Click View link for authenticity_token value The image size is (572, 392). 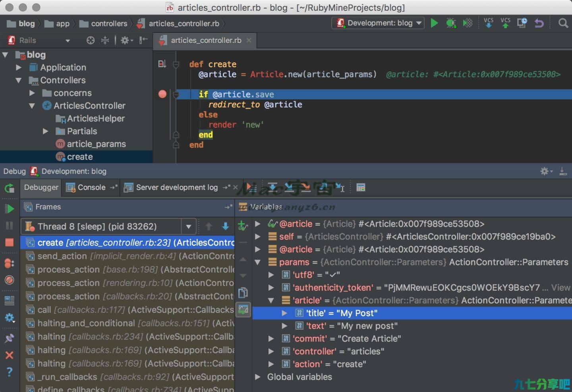(561, 288)
